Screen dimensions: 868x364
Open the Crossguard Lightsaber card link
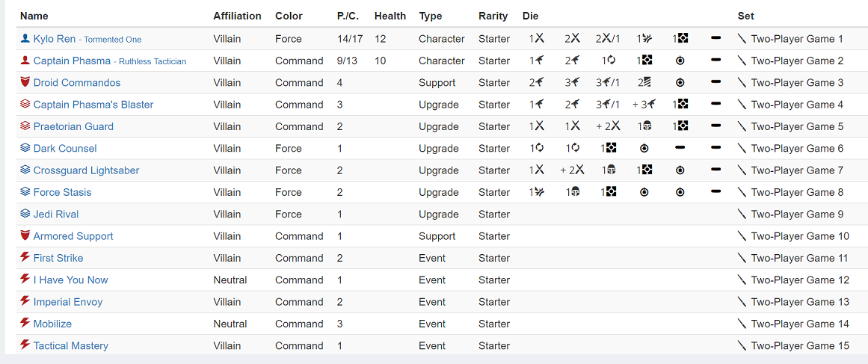87,170
